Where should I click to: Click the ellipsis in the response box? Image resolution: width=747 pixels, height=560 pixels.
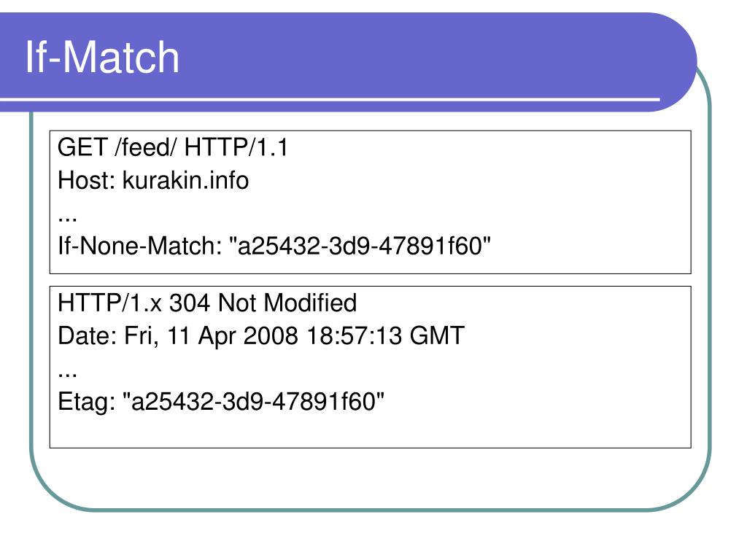coord(67,375)
